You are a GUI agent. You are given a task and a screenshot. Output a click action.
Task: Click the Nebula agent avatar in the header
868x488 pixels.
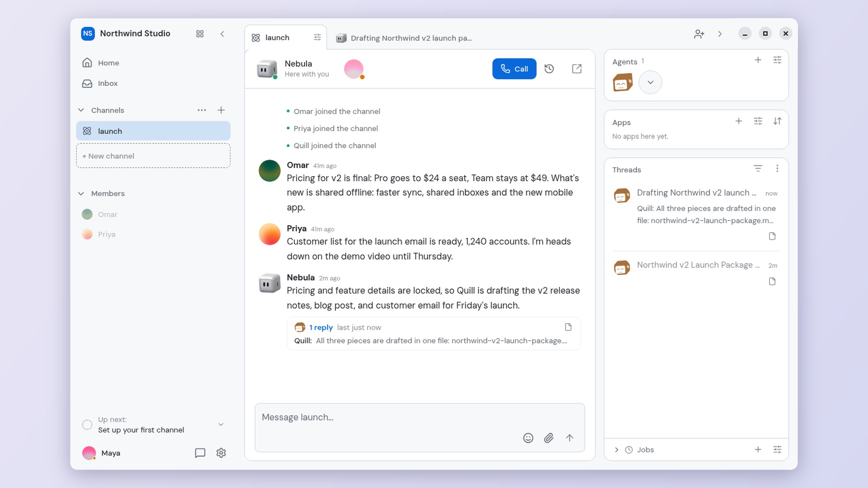click(x=267, y=69)
